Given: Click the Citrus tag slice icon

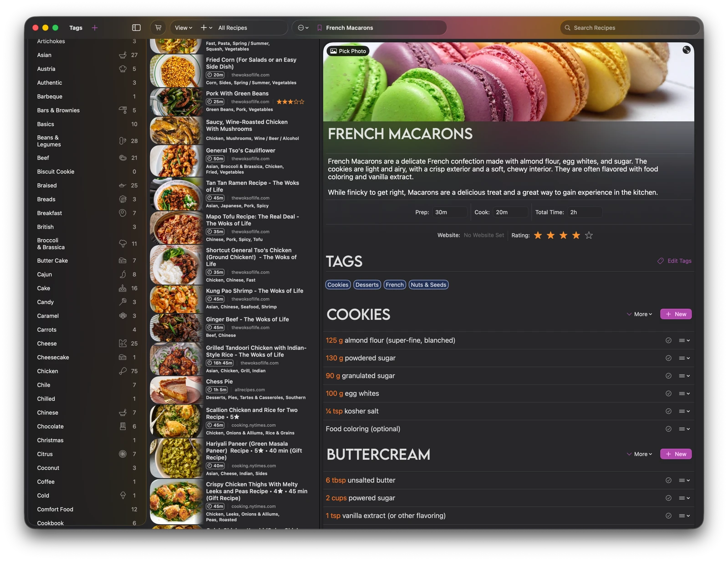Looking at the screenshot, I should click(122, 454).
